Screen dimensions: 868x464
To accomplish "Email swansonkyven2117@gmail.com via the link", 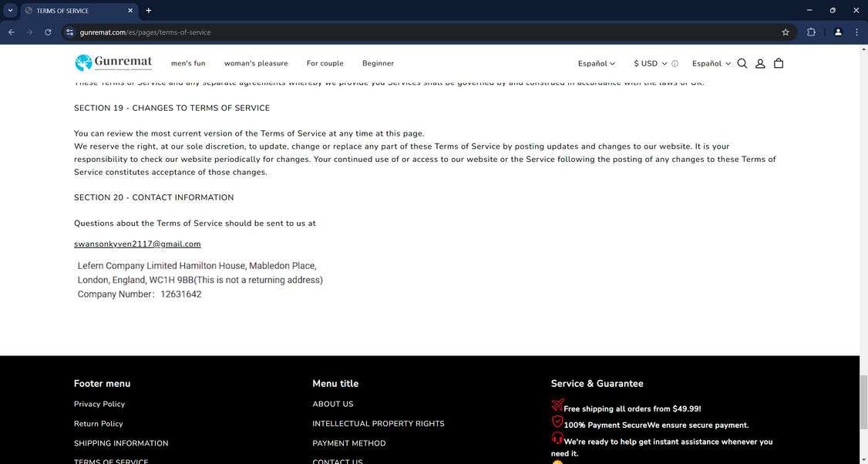I will [137, 244].
